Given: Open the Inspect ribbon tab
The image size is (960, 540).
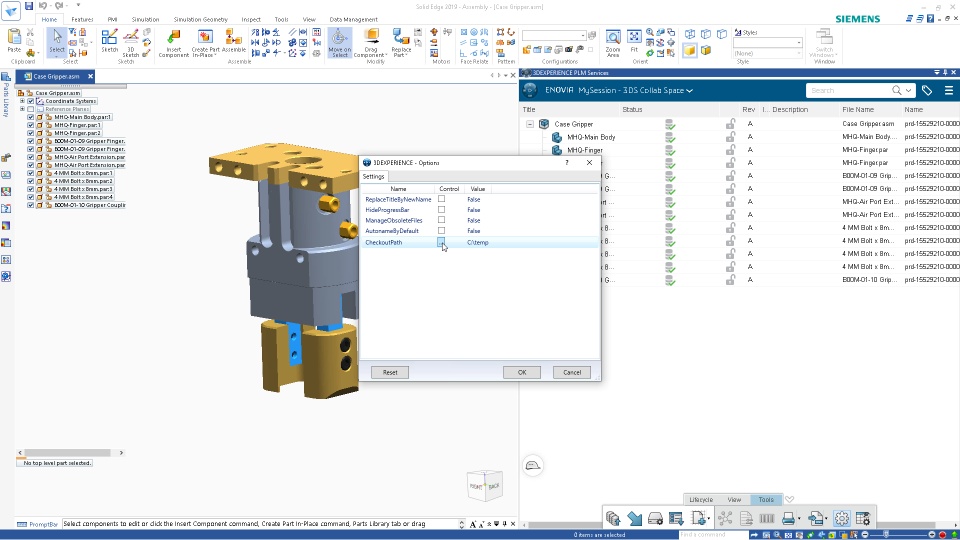Looking at the screenshot, I should tap(251, 20).
